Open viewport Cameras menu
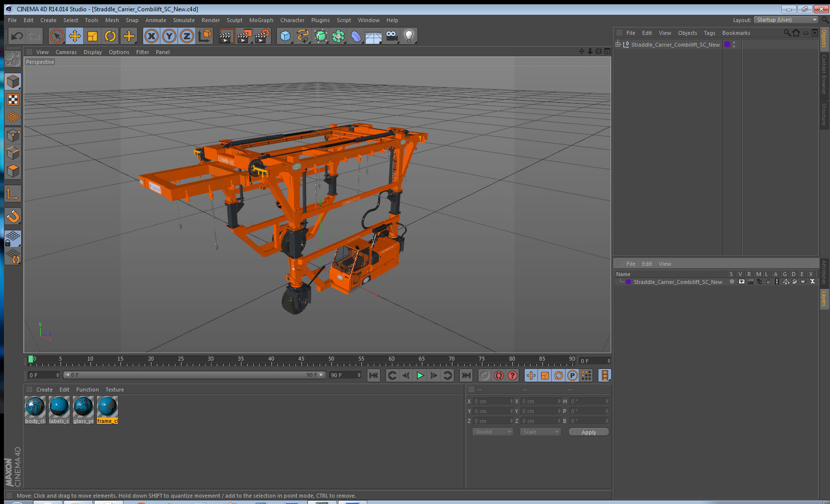830x504 pixels. pos(66,52)
